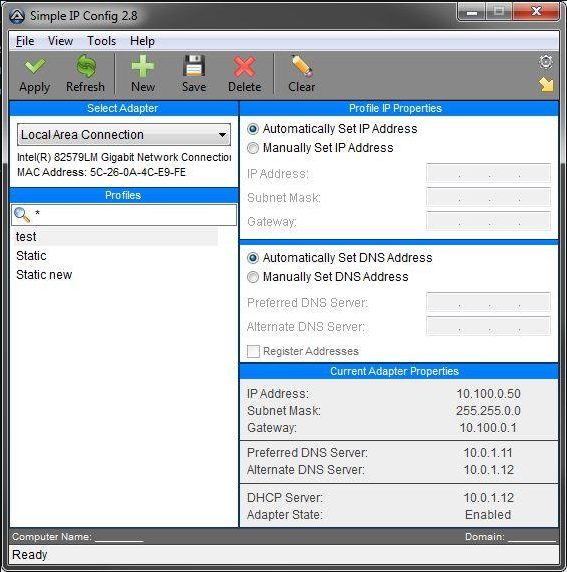Click the current IP address 10.100.0.50

coord(489,394)
